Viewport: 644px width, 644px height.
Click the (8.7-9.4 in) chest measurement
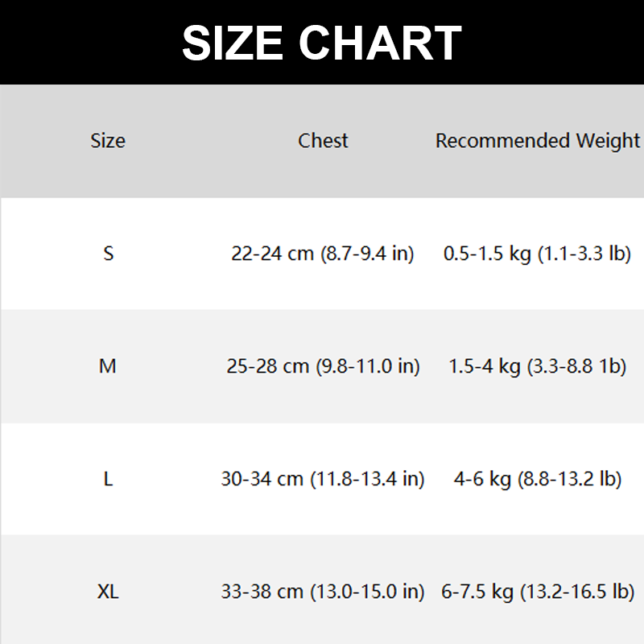[368, 254]
